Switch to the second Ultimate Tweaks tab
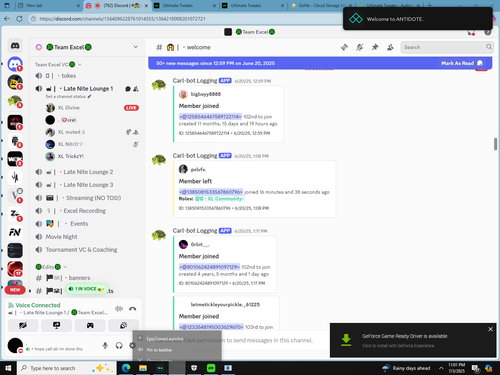500x375 pixels. 254,6
